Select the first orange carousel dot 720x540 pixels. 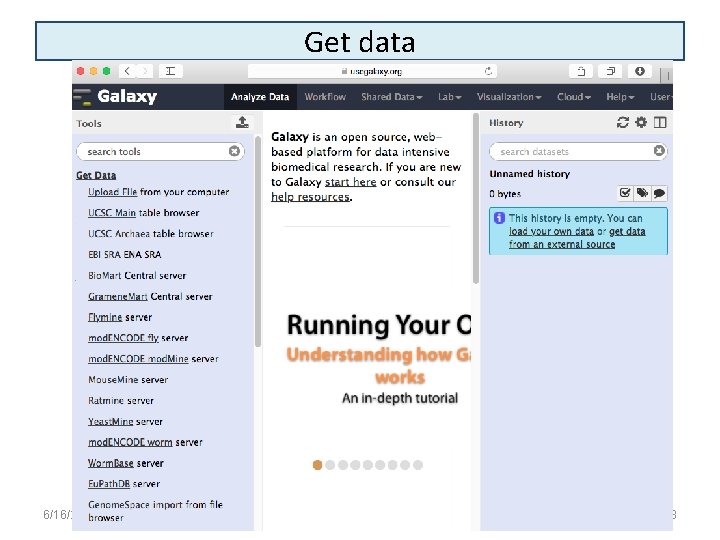(x=317, y=465)
